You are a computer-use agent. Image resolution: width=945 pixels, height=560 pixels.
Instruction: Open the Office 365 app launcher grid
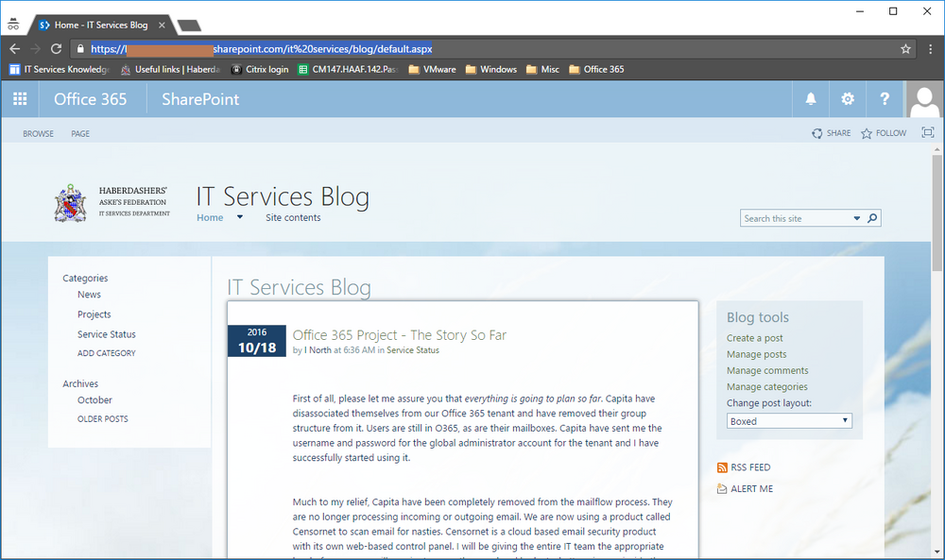tap(20, 99)
